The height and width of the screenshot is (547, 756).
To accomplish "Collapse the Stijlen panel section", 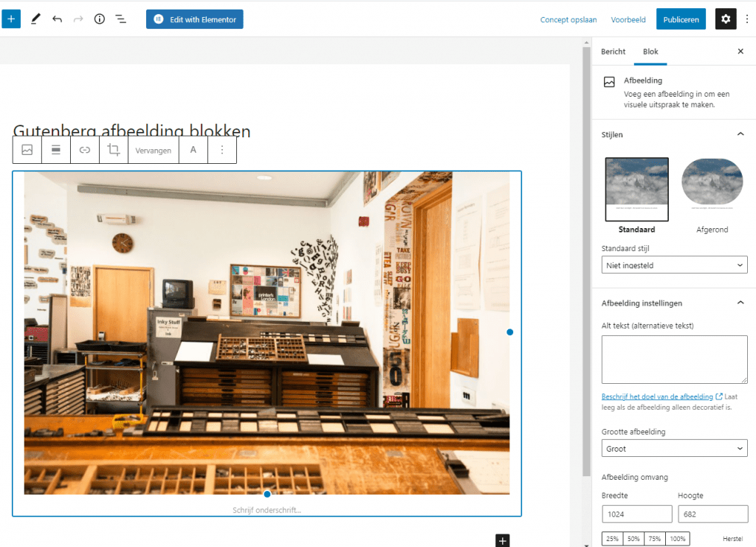I will pos(740,134).
